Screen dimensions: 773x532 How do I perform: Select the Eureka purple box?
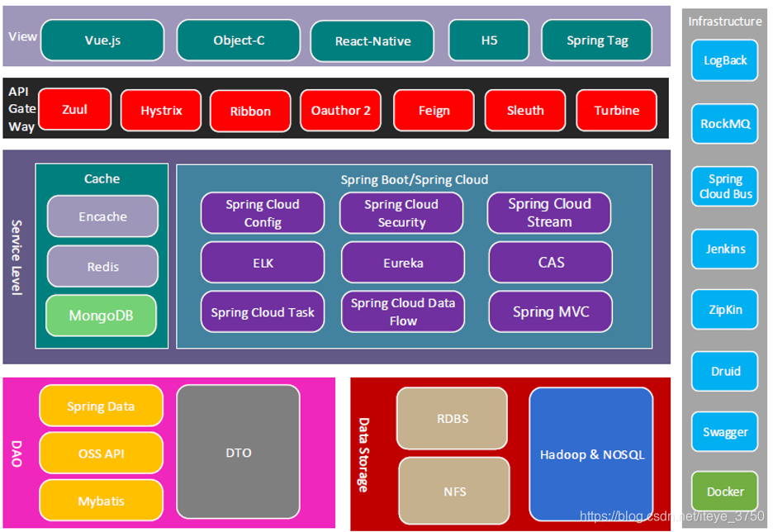(403, 263)
